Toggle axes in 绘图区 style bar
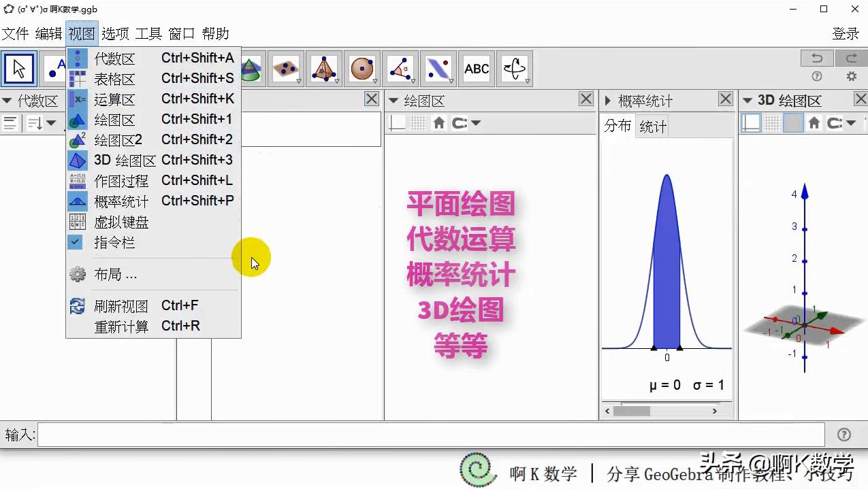Image resolution: width=868 pixels, height=489 pixels. click(x=397, y=123)
